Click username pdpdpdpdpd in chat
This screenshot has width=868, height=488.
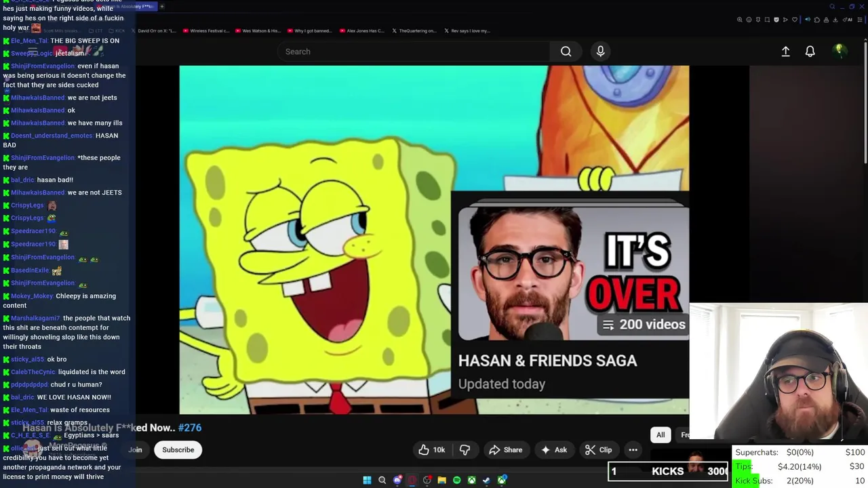29,385
